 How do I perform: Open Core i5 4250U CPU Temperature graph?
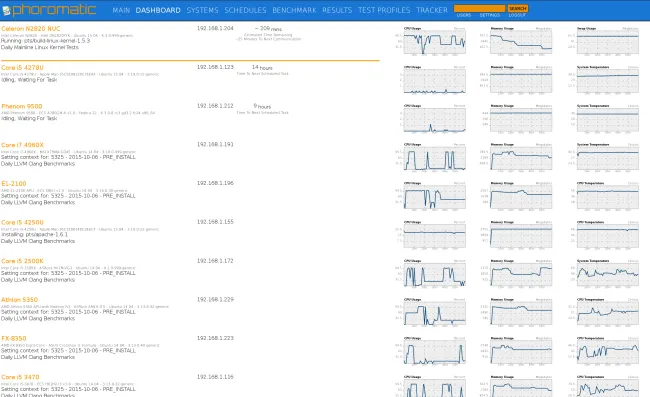click(x=603, y=235)
